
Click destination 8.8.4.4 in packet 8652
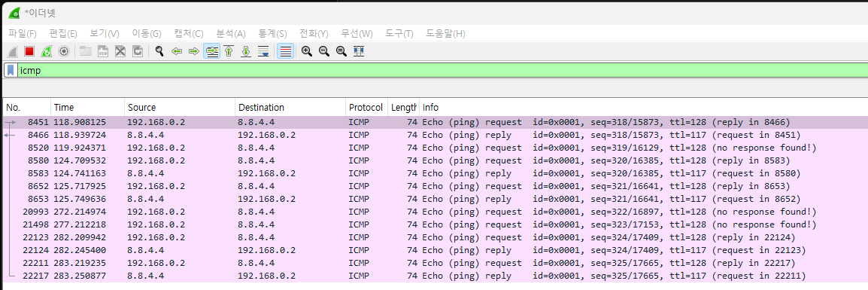[x=256, y=186]
